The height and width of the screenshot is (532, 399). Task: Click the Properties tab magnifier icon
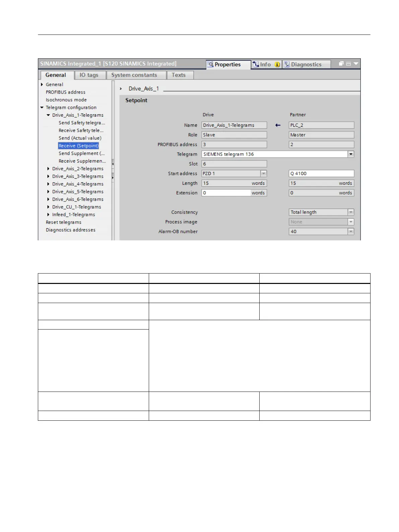click(x=211, y=64)
